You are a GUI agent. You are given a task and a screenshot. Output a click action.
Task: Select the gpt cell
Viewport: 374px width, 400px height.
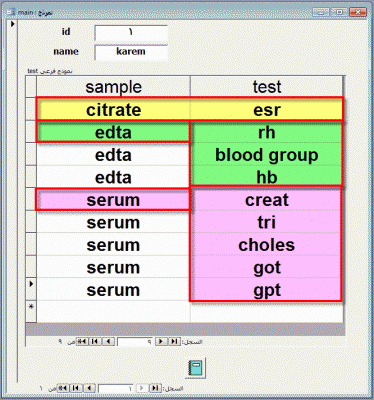[x=267, y=290]
